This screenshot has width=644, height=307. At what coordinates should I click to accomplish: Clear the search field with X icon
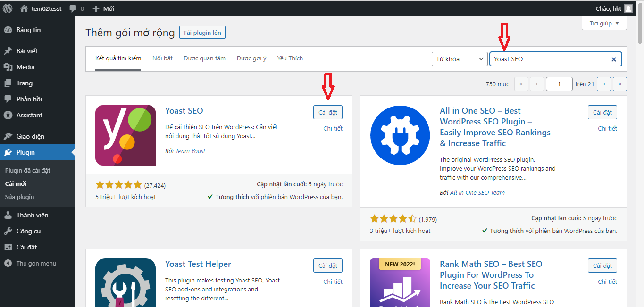coord(613,59)
